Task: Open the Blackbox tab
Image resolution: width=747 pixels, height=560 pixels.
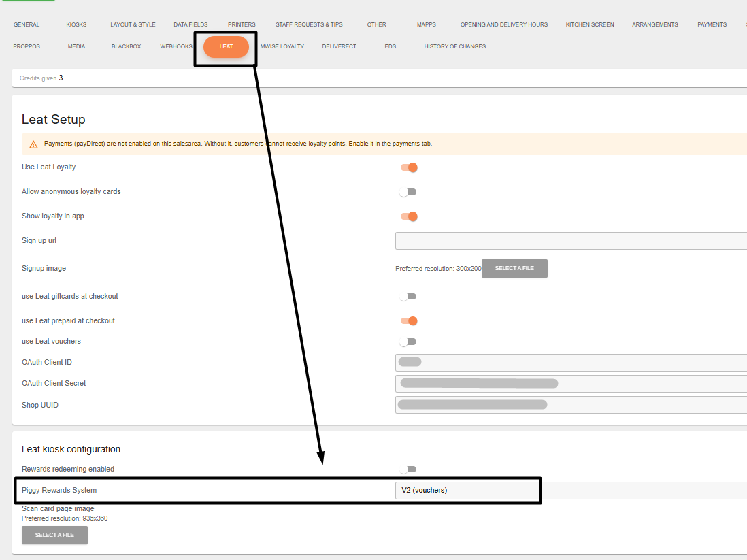Action: click(x=127, y=46)
